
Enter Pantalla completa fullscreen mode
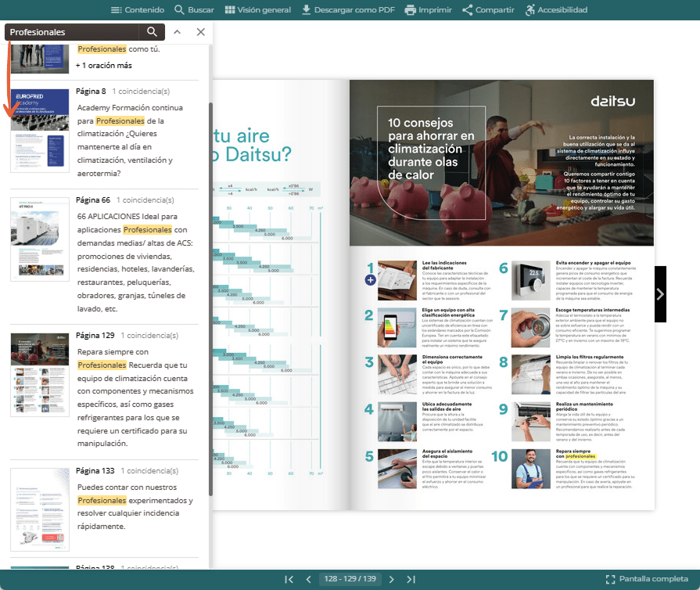(647, 579)
